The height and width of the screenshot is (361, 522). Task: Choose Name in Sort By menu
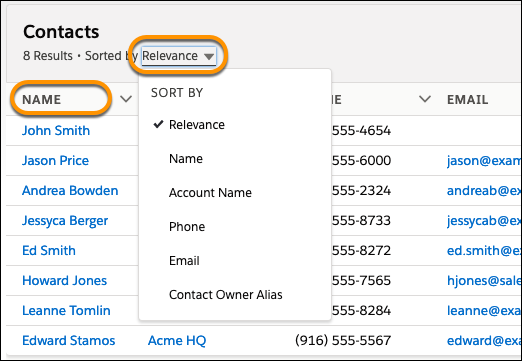[x=186, y=159]
